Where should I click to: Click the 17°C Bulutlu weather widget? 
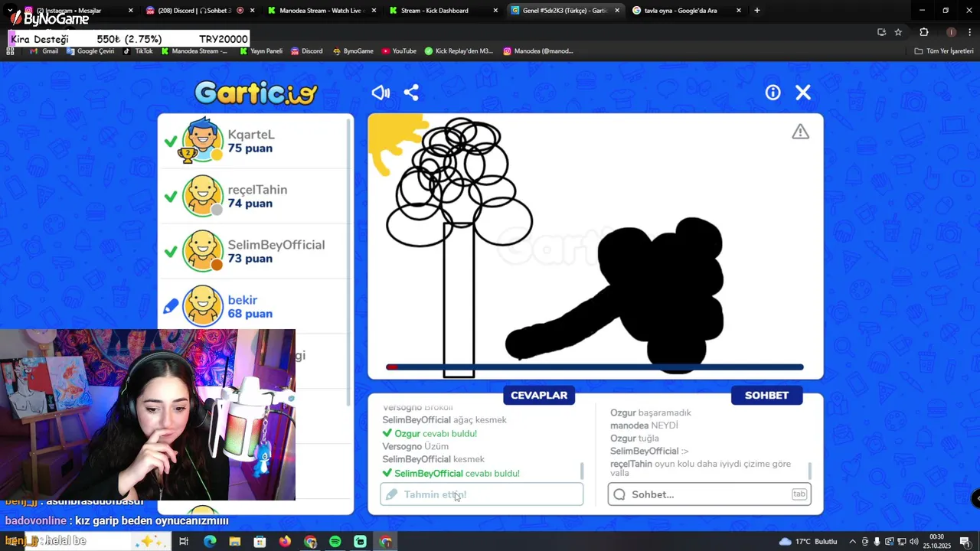click(808, 542)
